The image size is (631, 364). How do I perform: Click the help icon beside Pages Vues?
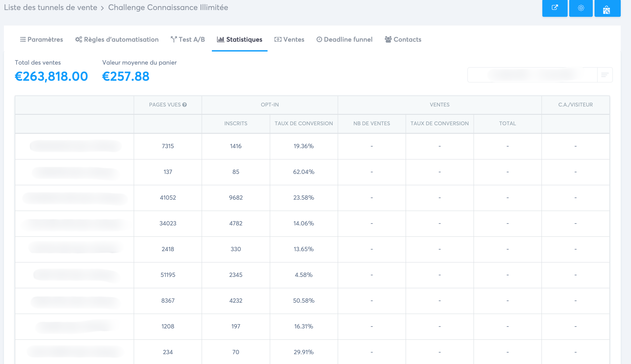tap(185, 105)
